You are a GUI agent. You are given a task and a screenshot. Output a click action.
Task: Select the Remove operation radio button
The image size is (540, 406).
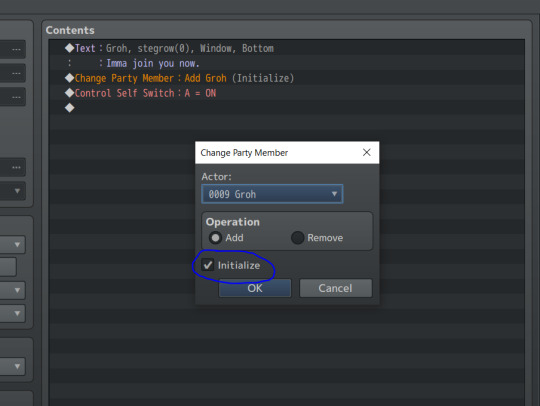tap(297, 238)
